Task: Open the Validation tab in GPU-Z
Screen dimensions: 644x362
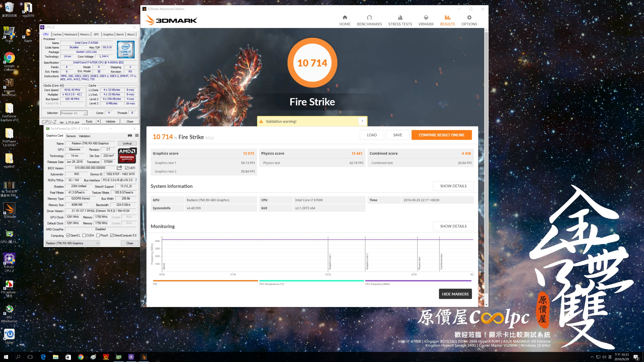Action: (84, 136)
